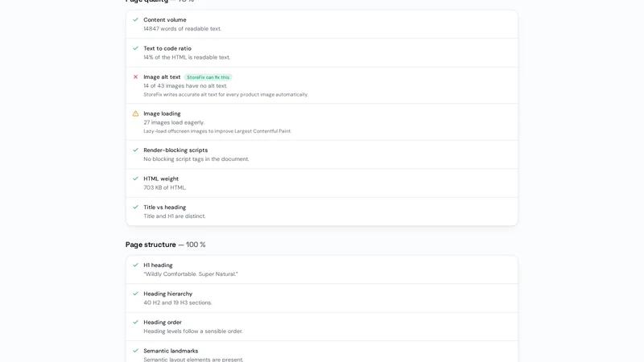644x362 pixels.
Task: Click the '100 %' page structure score
Action: click(196, 245)
